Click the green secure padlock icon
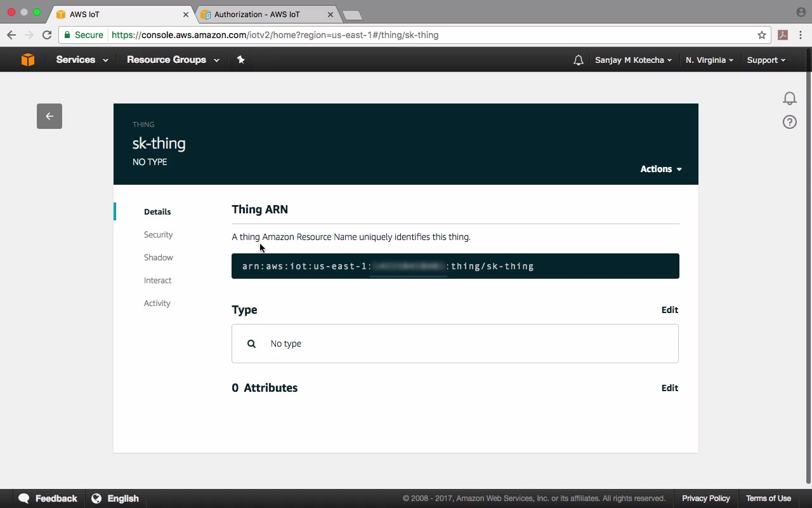 (x=67, y=35)
